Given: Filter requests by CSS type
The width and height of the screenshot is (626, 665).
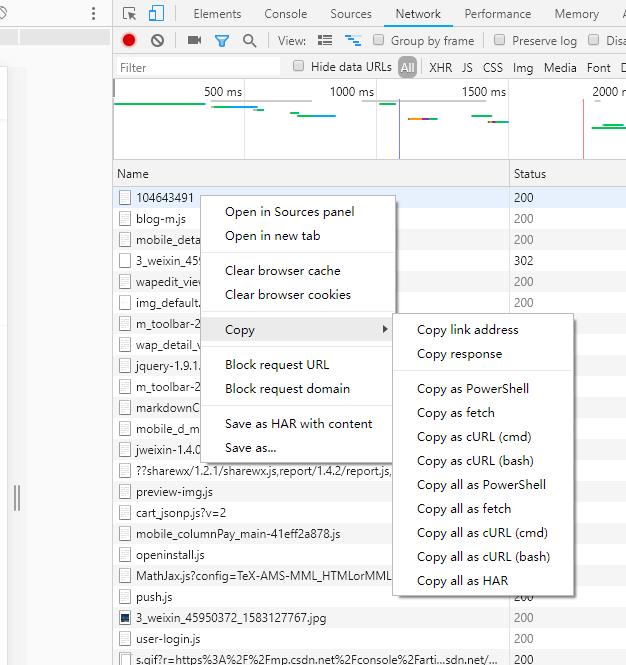Looking at the screenshot, I should pyautogui.click(x=493, y=68).
